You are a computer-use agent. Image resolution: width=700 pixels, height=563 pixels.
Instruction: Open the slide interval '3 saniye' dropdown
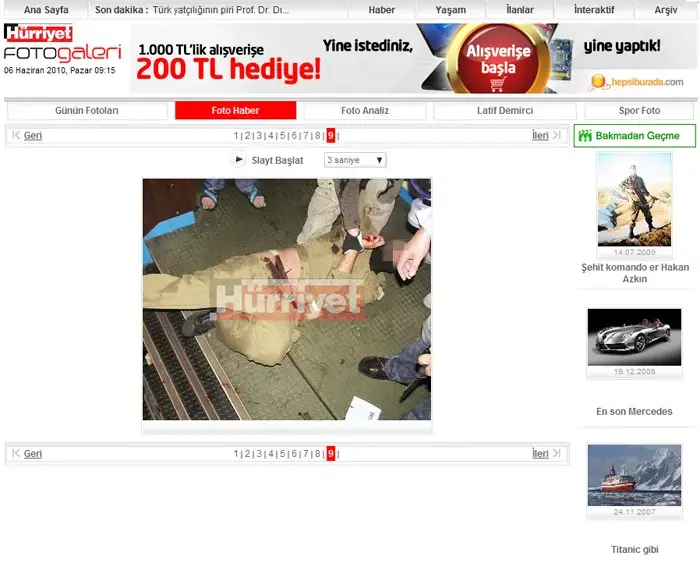coord(355,160)
